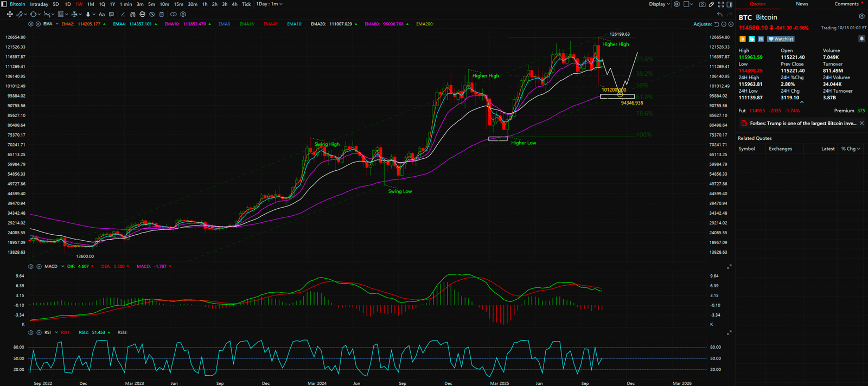Click the price alert bell icon
Viewport: 868px width, 386px height.
[x=861, y=39]
